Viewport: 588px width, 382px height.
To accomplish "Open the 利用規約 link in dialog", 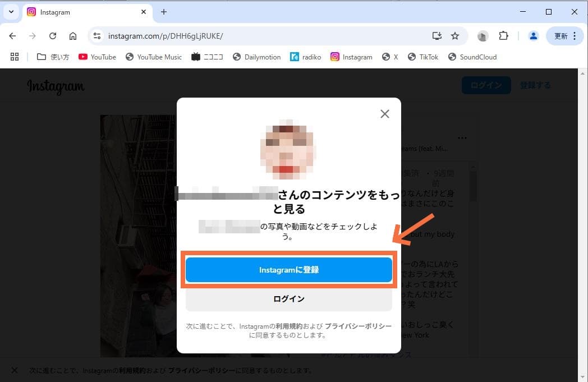I will [x=288, y=326].
